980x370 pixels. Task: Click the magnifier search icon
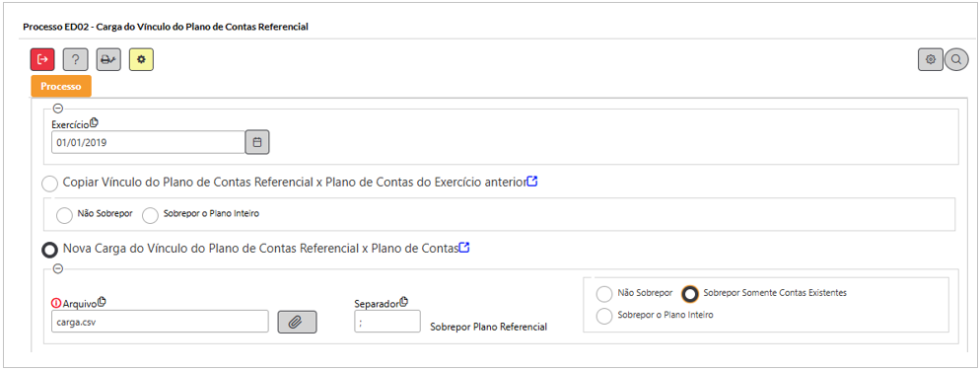pos(956,59)
